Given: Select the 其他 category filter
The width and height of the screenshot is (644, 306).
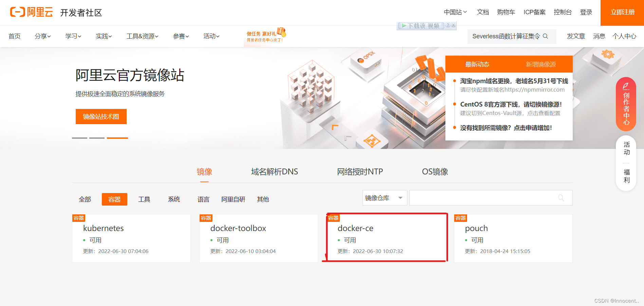Looking at the screenshot, I should point(263,199).
